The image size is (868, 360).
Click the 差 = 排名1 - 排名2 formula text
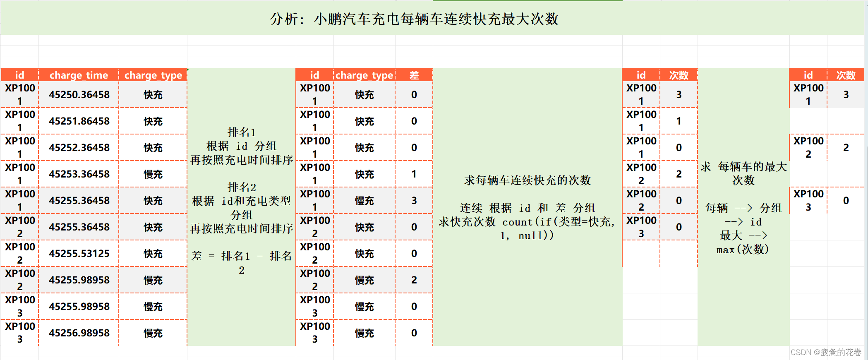coord(242,263)
